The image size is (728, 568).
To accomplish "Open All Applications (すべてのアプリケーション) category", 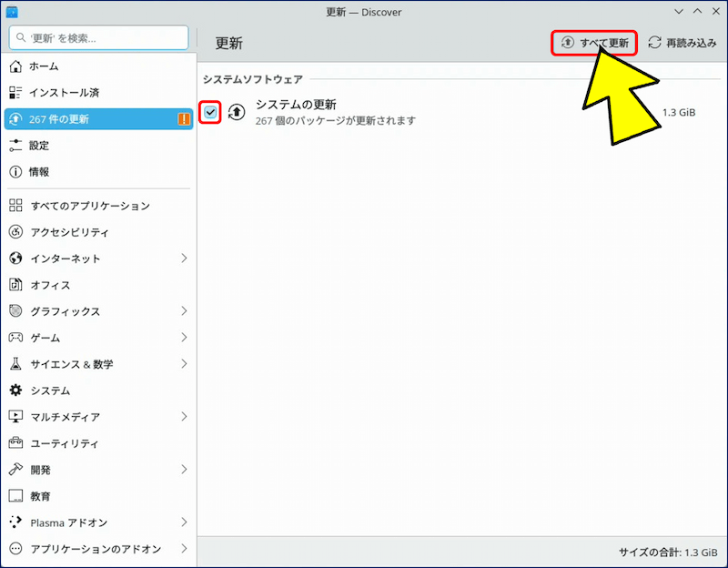I will (x=89, y=206).
